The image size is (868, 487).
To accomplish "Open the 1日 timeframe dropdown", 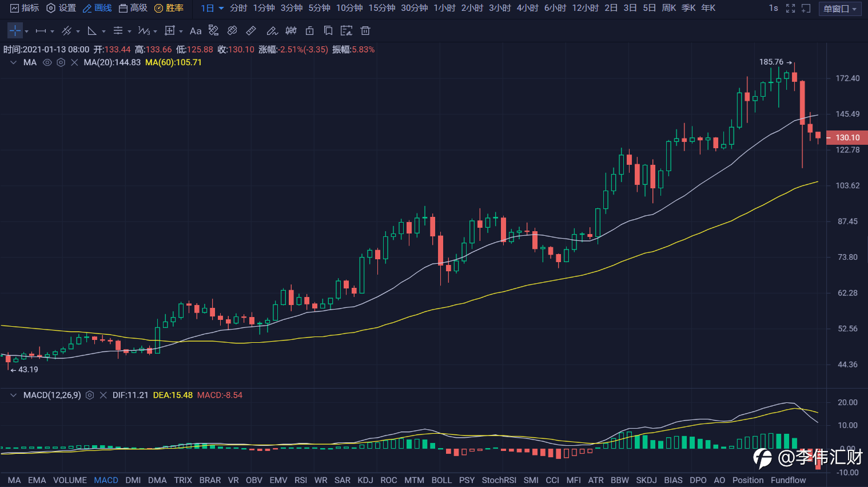I will pos(212,8).
